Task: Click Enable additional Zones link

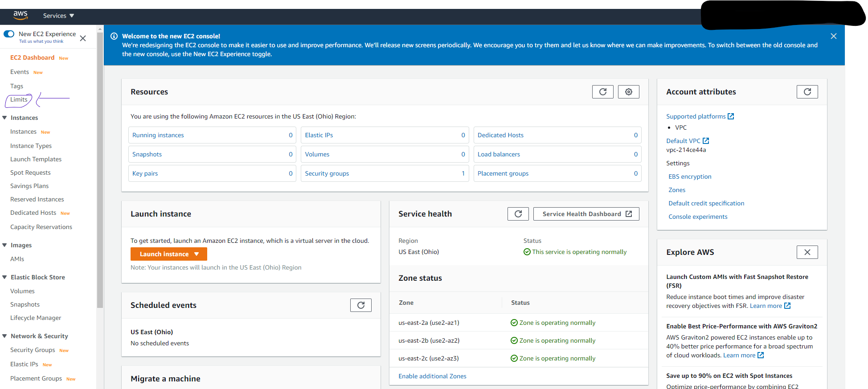Action: pyautogui.click(x=432, y=376)
